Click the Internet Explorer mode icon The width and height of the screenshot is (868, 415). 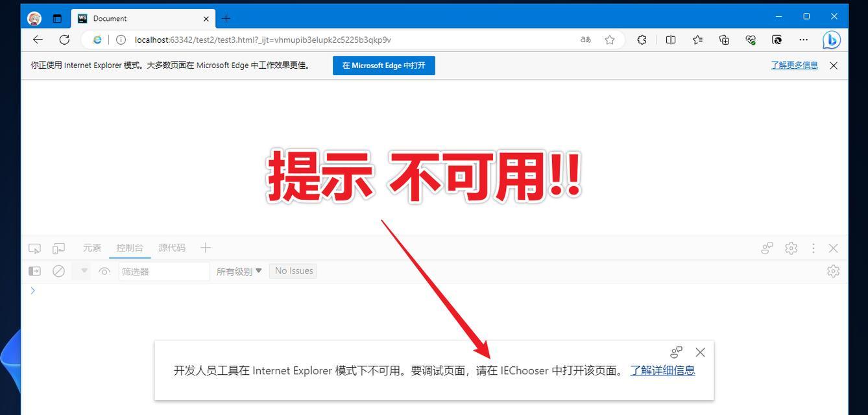(97, 40)
